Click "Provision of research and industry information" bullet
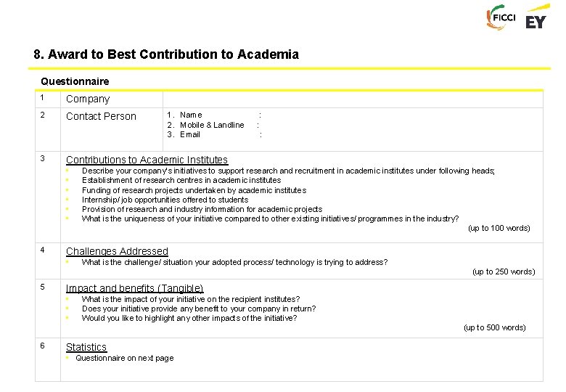This screenshot has height=392, width=566. point(202,209)
